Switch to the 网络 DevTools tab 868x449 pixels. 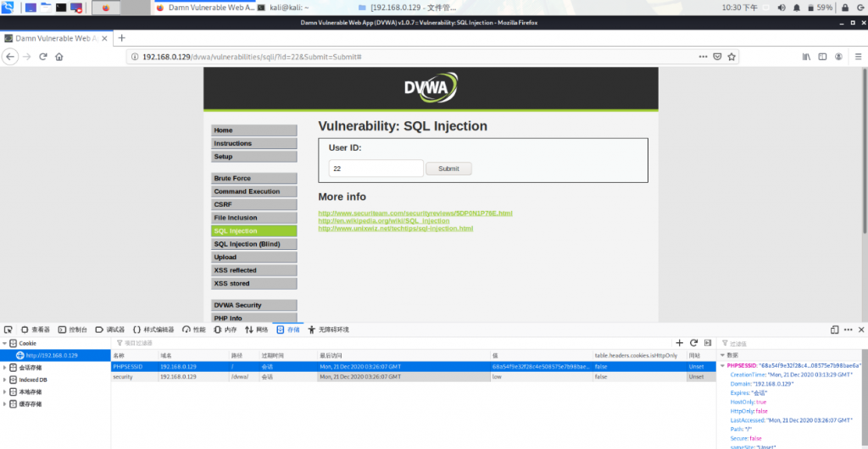[x=256, y=330]
